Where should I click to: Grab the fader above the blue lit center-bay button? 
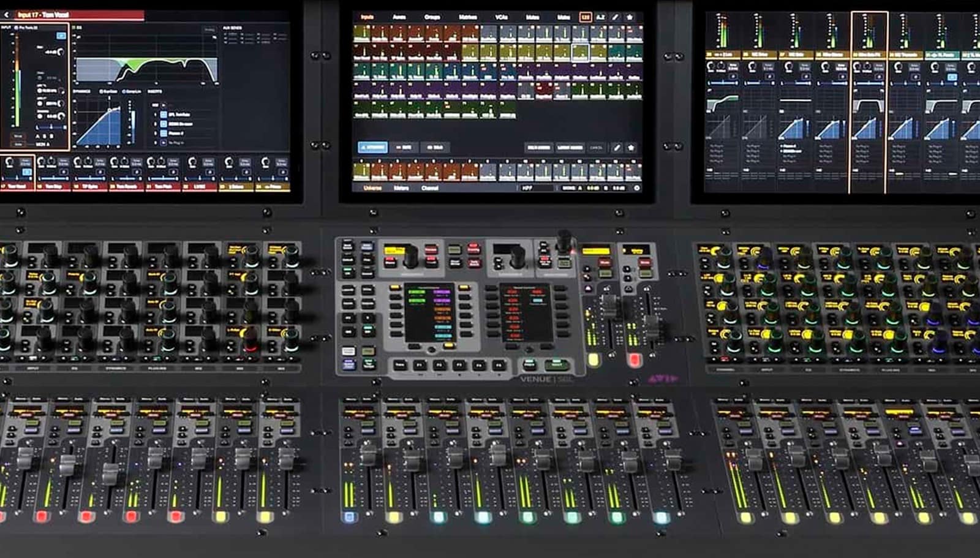(368, 454)
